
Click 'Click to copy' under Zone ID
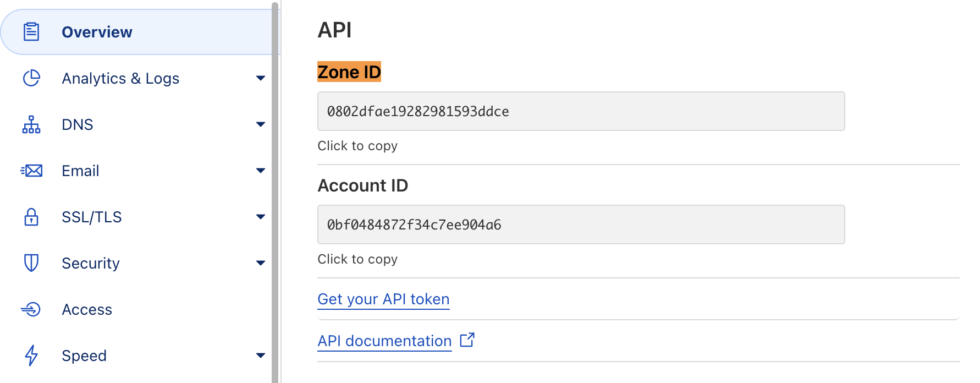pos(357,146)
